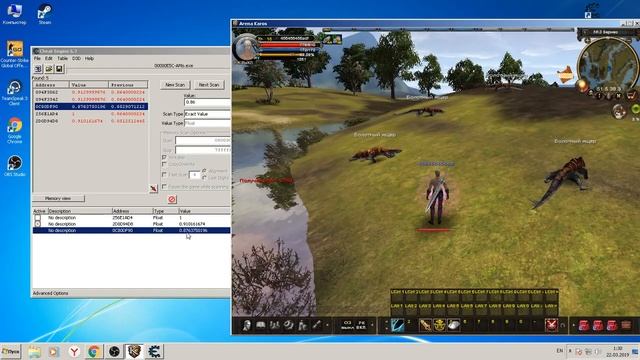Open the File menu in Cheat Engine
The image size is (640, 360).
click(x=37, y=58)
